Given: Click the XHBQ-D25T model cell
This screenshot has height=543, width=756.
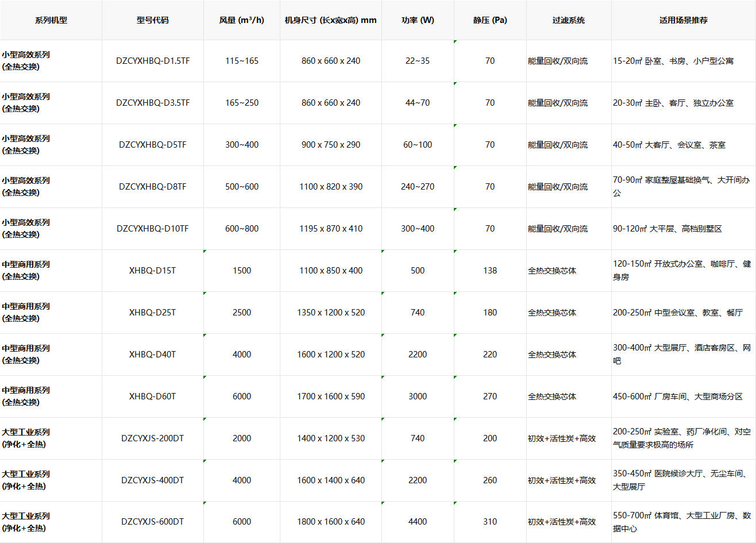Looking at the screenshot, I should pos(153,313).
